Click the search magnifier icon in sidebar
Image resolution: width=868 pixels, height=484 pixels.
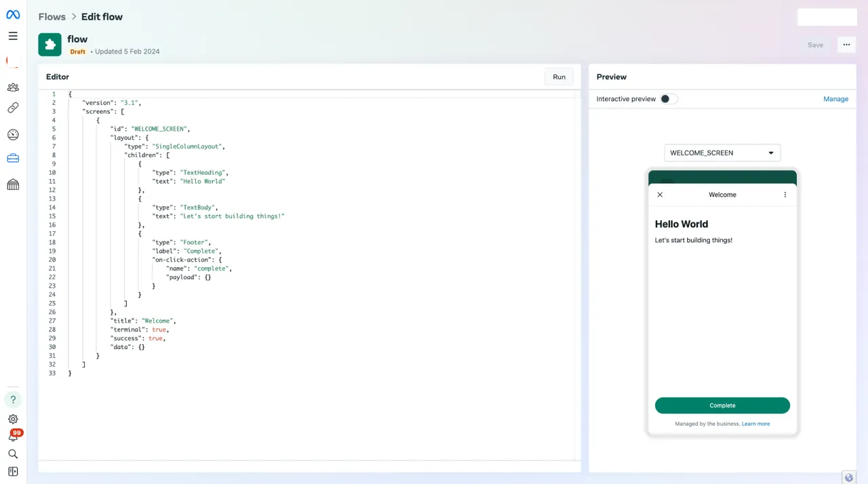[13, 454]
